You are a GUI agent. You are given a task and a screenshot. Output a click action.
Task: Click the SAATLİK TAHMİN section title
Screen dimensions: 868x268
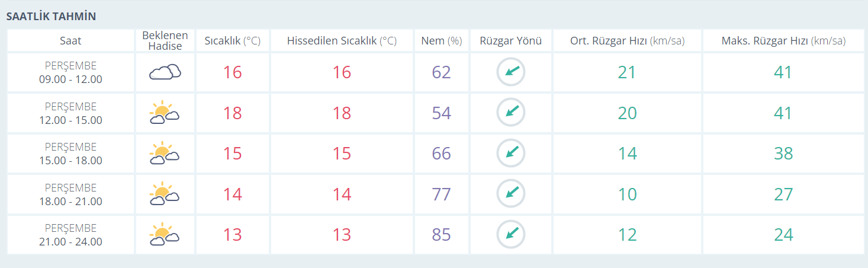click(x=51, y=17)
